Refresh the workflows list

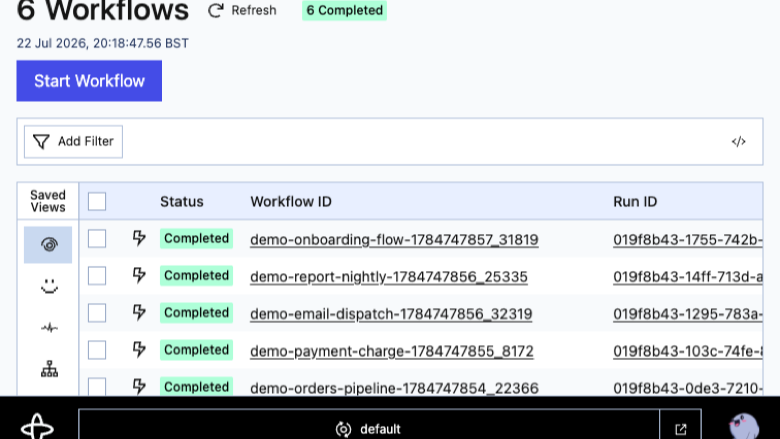point(242,10)
